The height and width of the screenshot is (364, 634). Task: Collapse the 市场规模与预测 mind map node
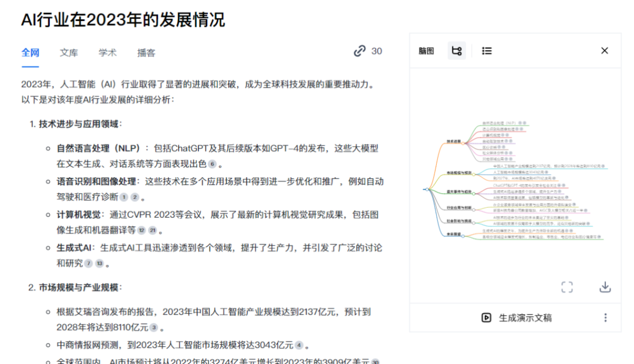474,173
